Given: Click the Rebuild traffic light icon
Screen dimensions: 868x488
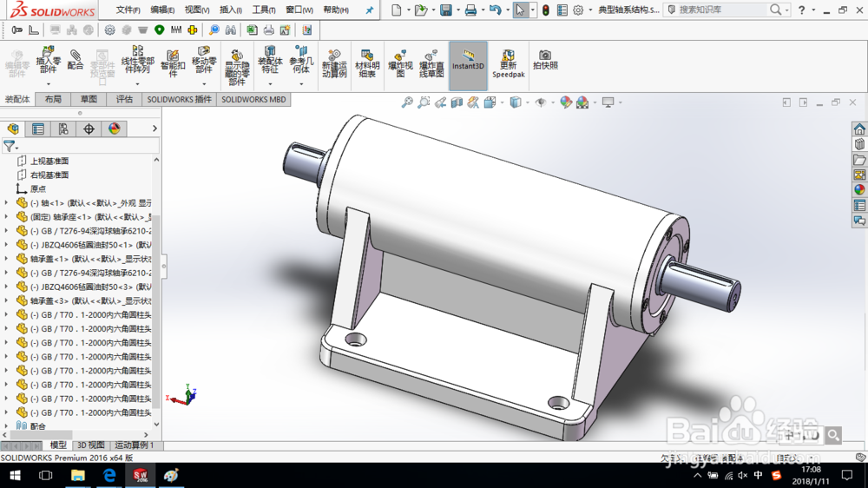Looking at the screenshot, I should click(545, 10).
